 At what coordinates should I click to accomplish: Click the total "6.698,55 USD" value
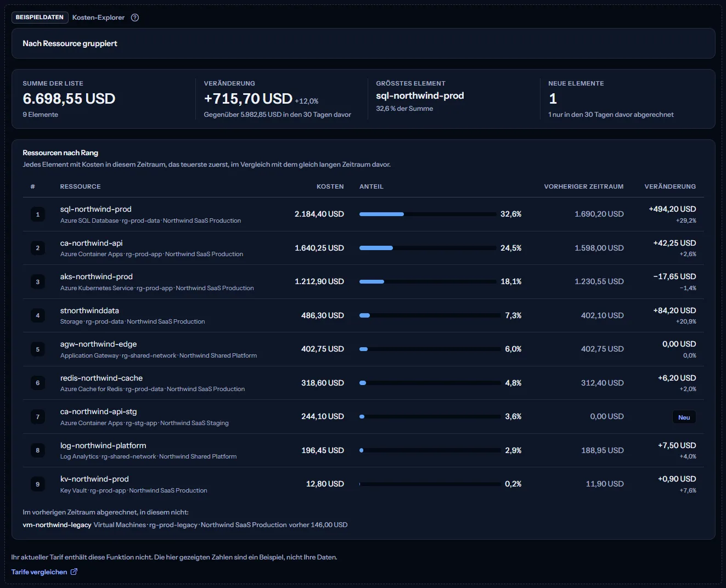point(69,99)
